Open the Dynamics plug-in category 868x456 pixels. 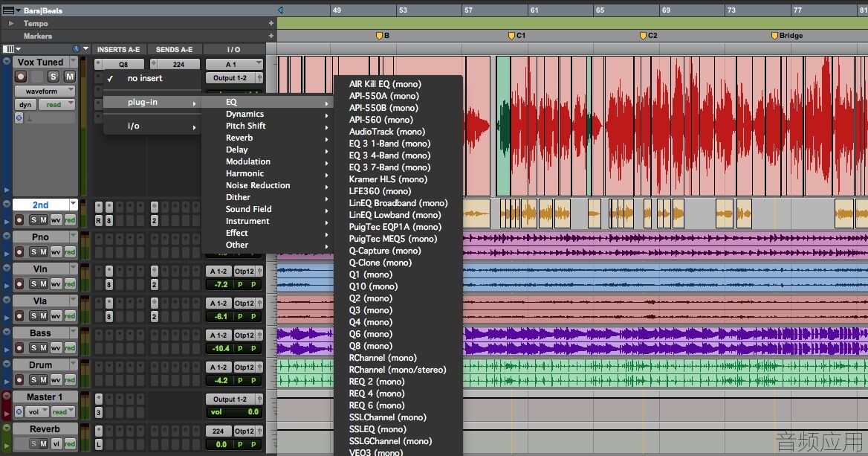coord(268,114)
